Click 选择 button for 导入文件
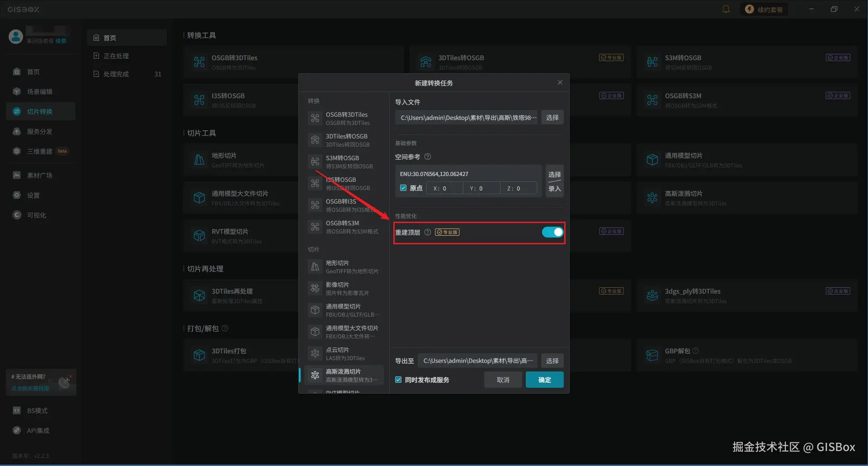The height and width of the screenshot is (466, 868). (x=552, y=117)
